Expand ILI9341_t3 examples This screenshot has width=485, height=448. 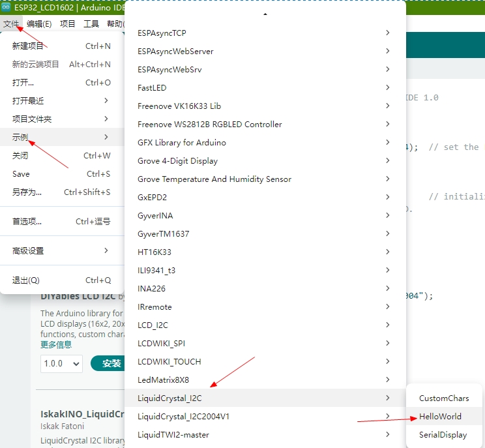[x=265, y=271]
